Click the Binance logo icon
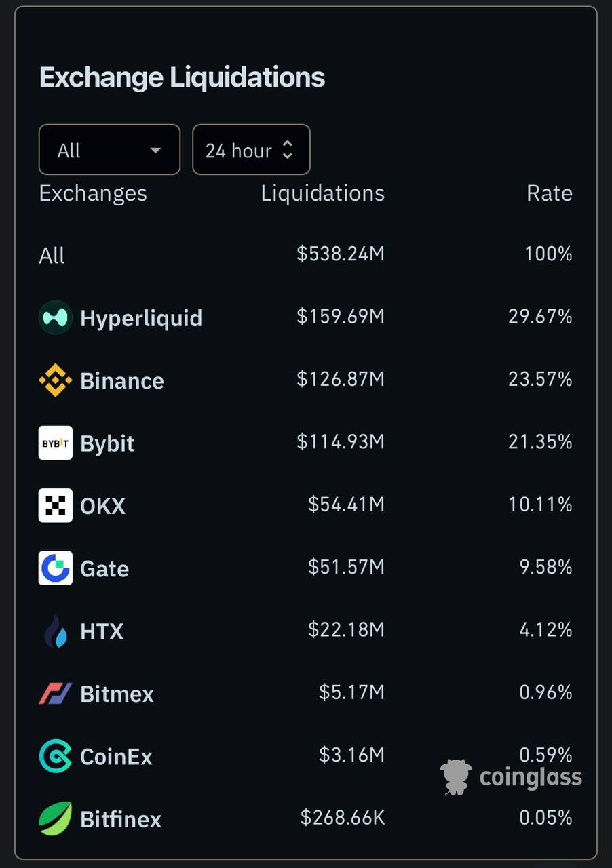The height and width of the screenshot is (868, 612). point(55,380)
